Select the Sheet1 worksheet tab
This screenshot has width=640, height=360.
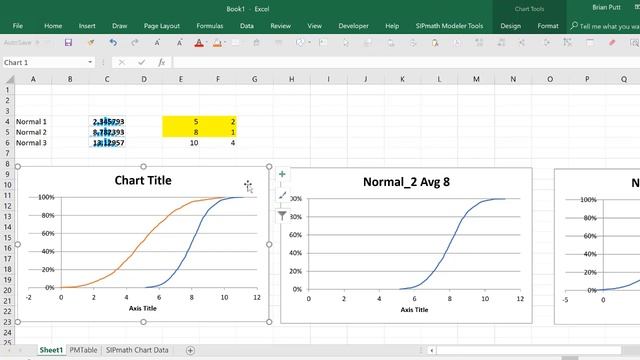coord(51,350)
